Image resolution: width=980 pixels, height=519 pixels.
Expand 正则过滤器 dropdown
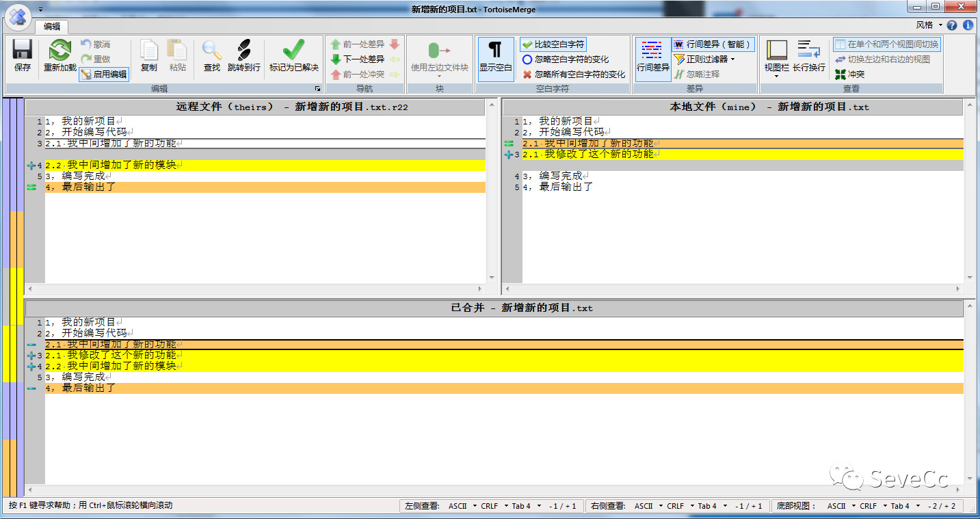click(704, 59)
